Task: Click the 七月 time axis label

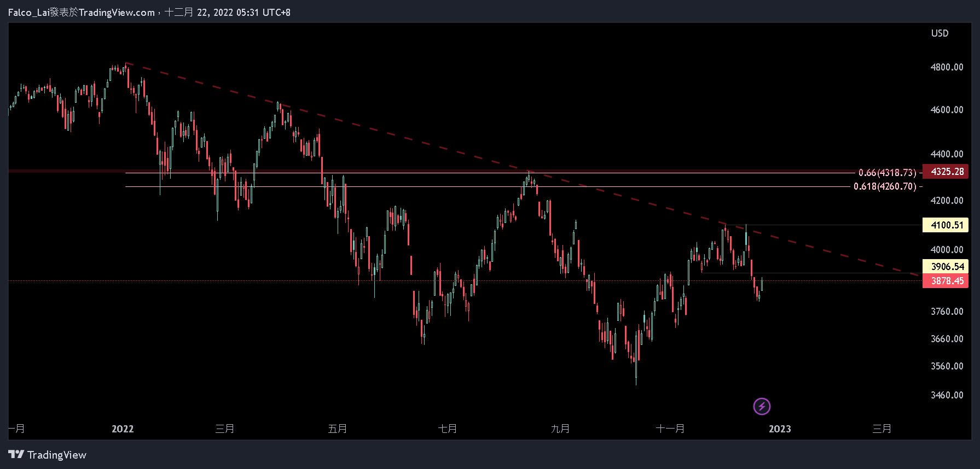Action: coord(448,429)
